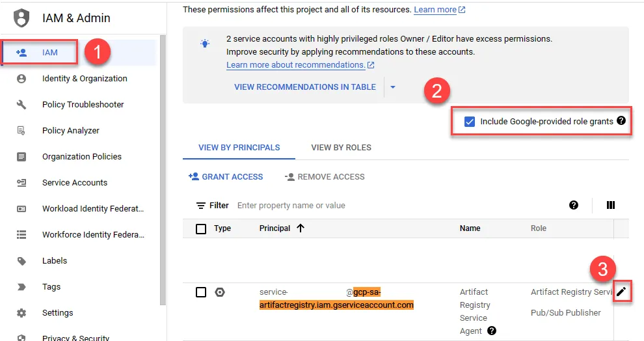644x341 pixels.
Task: Click help icon beside Google-provided role grants
Action: pos(621,120)
